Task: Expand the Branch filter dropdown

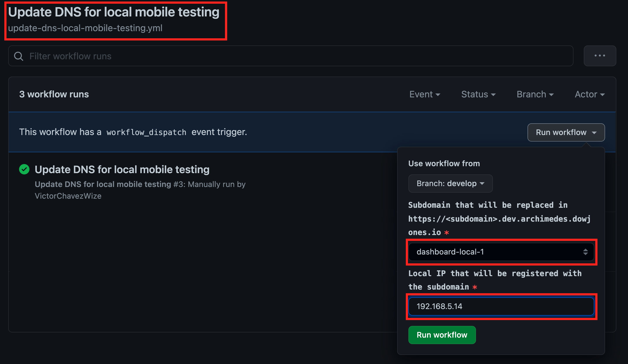Action: point(535,94)
